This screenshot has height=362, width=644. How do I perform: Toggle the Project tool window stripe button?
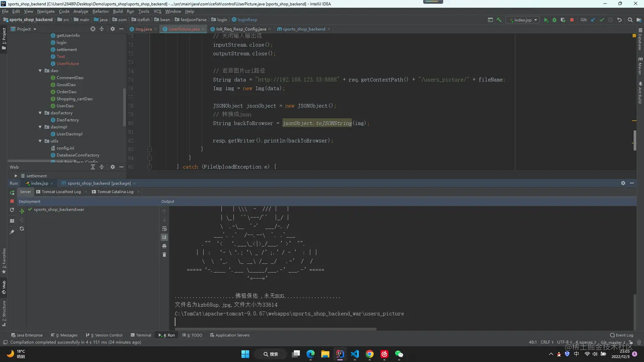coord(4,38)
